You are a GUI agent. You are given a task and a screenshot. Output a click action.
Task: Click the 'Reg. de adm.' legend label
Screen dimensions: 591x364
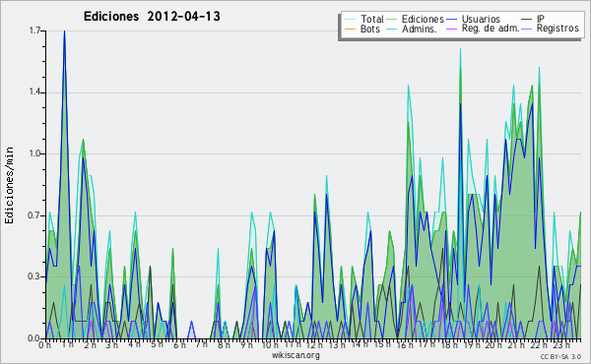tap(491, 29)
